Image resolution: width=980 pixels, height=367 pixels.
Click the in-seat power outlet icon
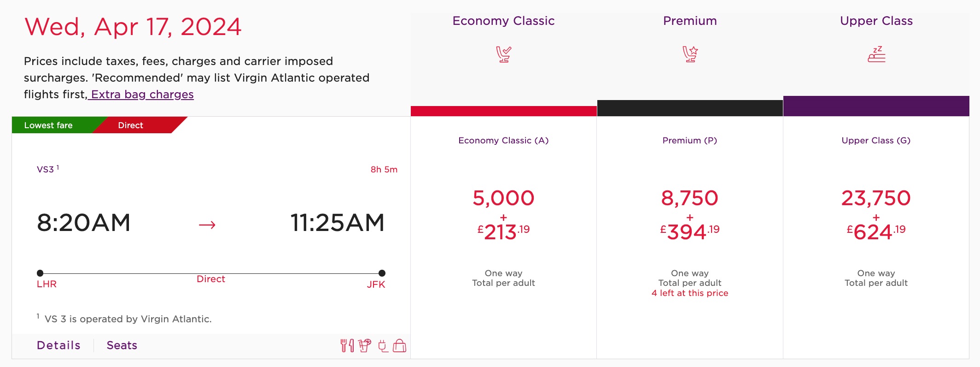coord(383,345)
